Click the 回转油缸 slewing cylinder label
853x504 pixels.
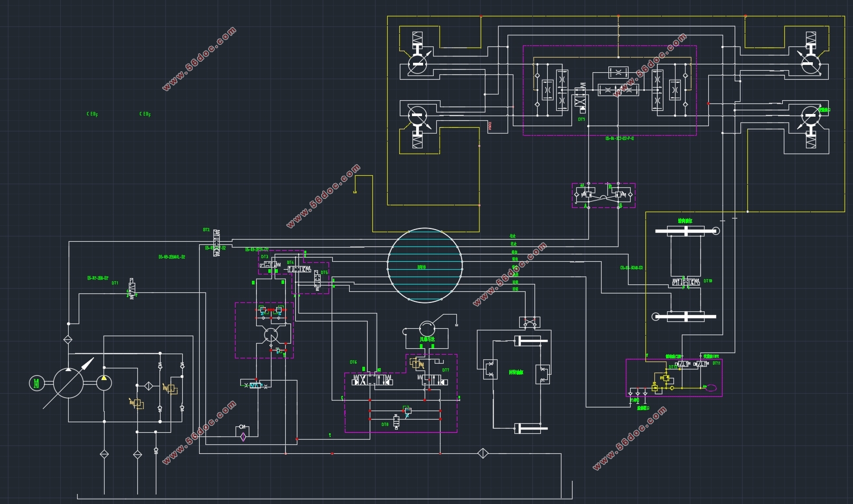pos(516,373)
